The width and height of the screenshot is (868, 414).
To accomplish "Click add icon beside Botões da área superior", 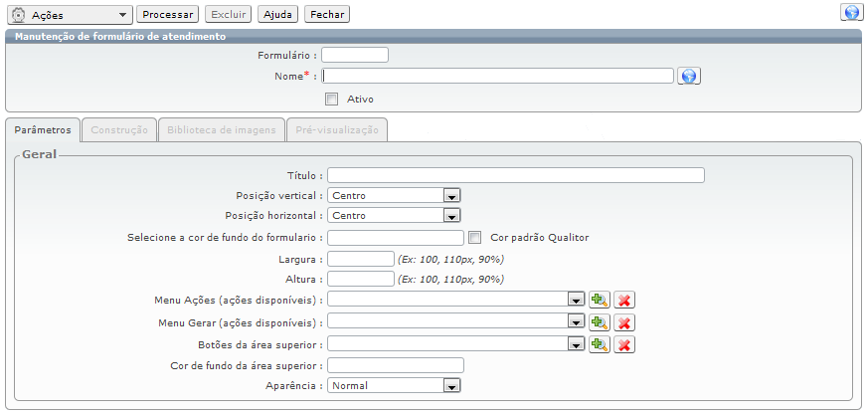I will click(599, 344).
